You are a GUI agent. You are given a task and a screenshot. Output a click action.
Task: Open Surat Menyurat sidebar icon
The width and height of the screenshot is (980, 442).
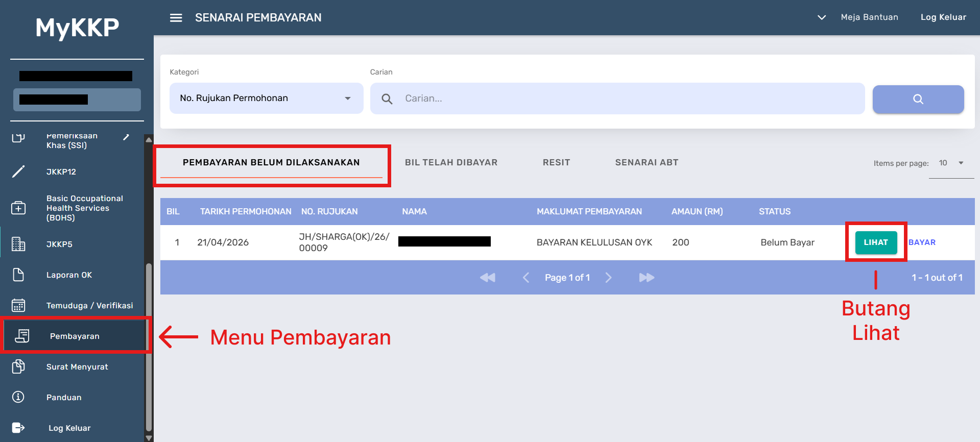pos(18,366)
